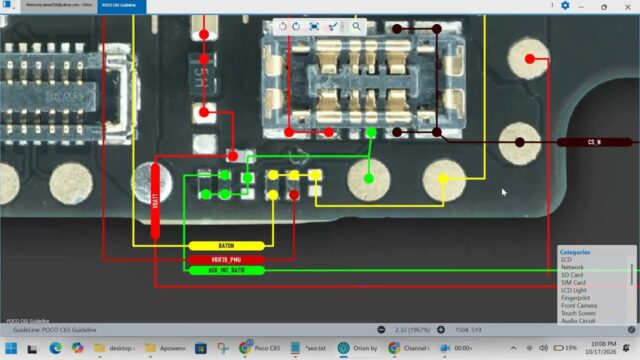Click the red VBIF28_PMU net label
This screenshot has height=360, width=640.
click(227, 260)
